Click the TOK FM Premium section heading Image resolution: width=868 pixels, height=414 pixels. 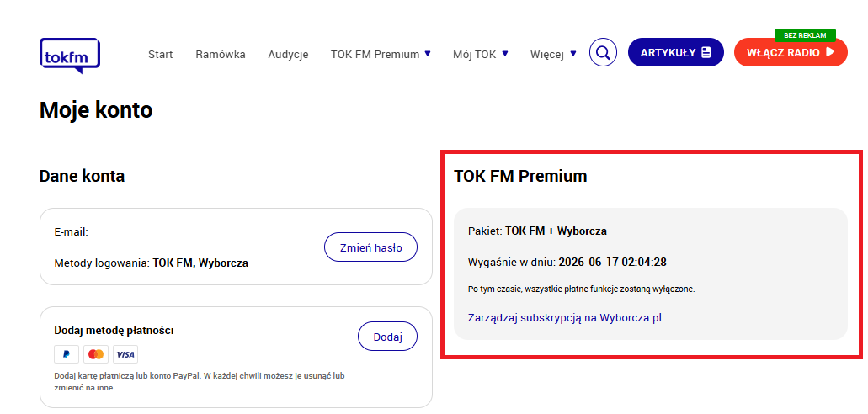(x=519, y=176)
